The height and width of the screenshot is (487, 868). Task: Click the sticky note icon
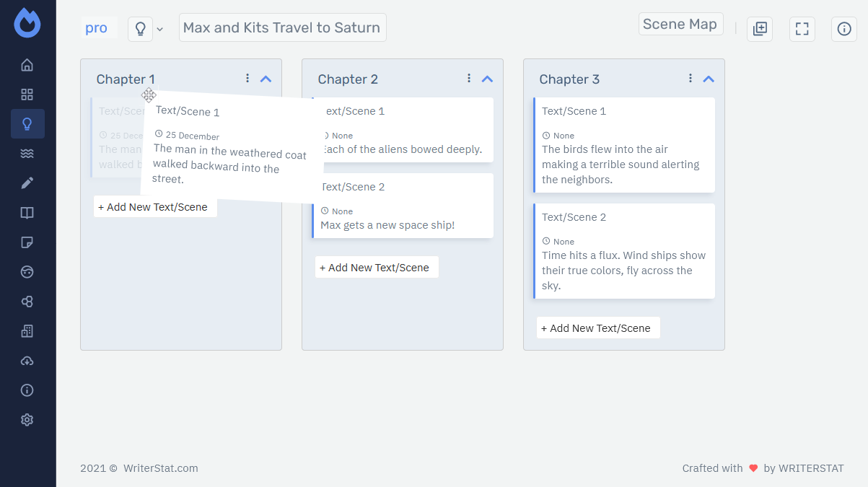27,242
